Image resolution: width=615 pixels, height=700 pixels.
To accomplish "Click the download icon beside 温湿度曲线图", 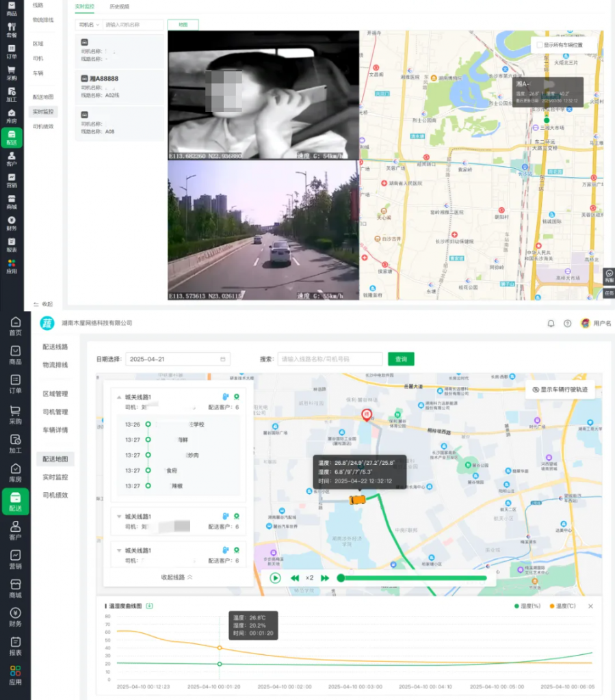I will (x=150, y=606).
